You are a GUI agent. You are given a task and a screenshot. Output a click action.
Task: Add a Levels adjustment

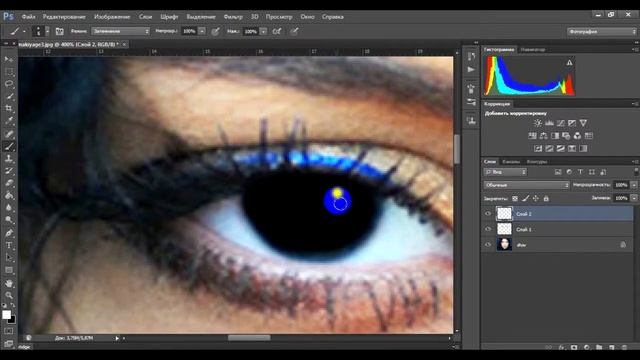click(x=549, y=123)
